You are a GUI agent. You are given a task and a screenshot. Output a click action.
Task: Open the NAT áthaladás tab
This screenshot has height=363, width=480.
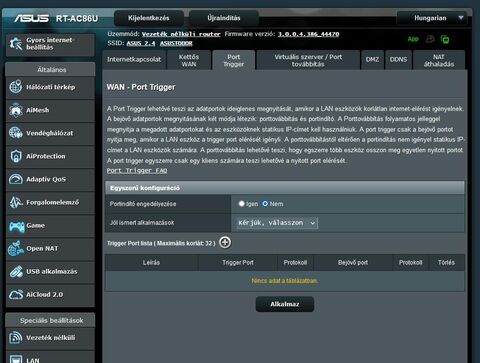click(x=439, y=60)
